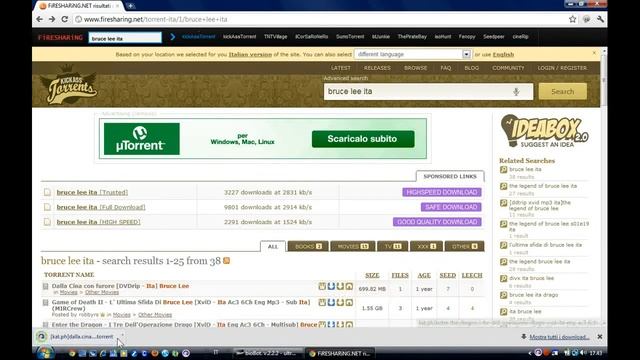Open the 'Dalla Cina con furore' torrent link
Screen dimensions: 640x360
coord(120,286)
